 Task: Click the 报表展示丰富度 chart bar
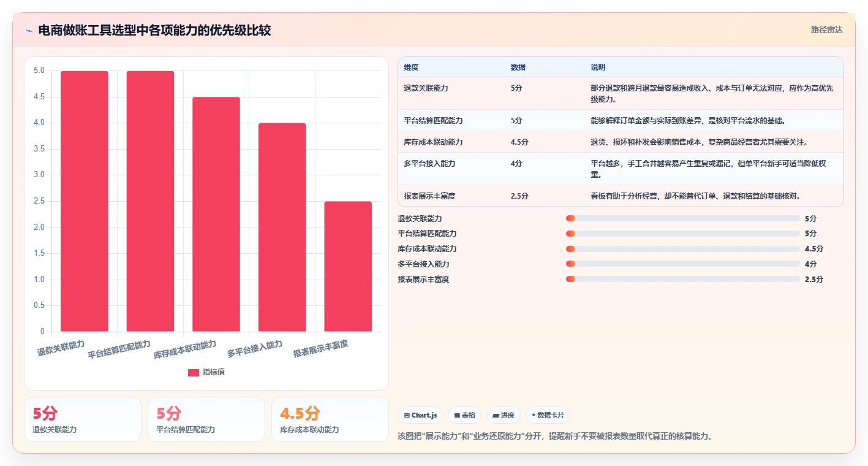pyautogui.click(x=348, y=267)
